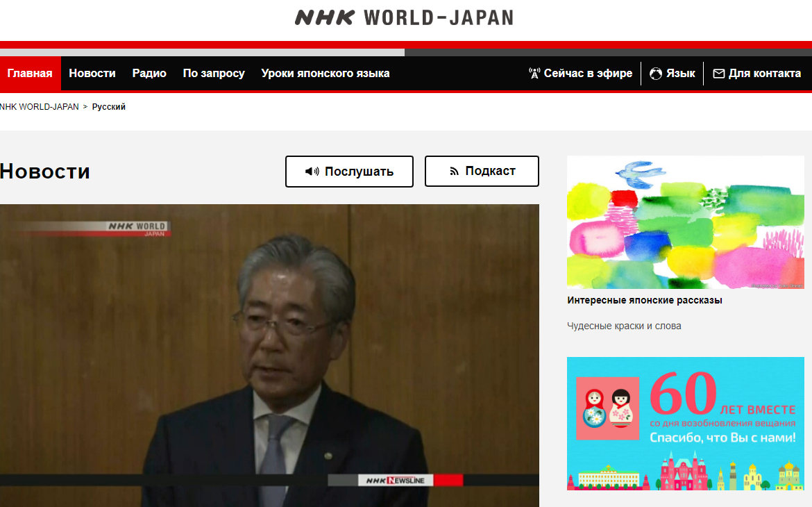
Task: Click the Чудесные краски и слова text
Action: (x=624, y=326)
